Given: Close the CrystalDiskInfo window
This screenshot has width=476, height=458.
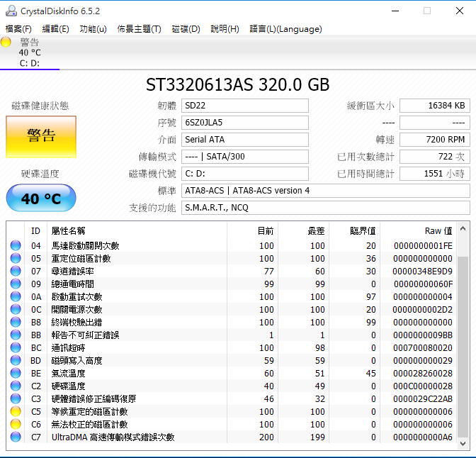Looking at the screenshot, I should click(460, 11).
